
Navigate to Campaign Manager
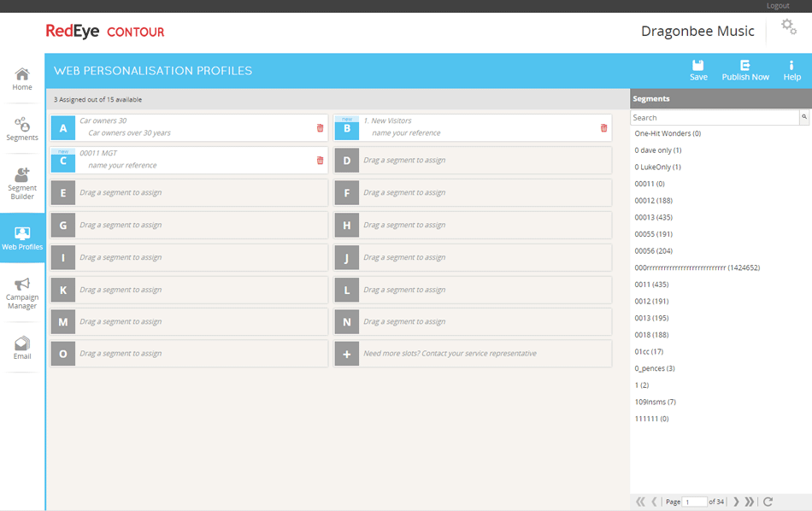[x=22, y=293]
